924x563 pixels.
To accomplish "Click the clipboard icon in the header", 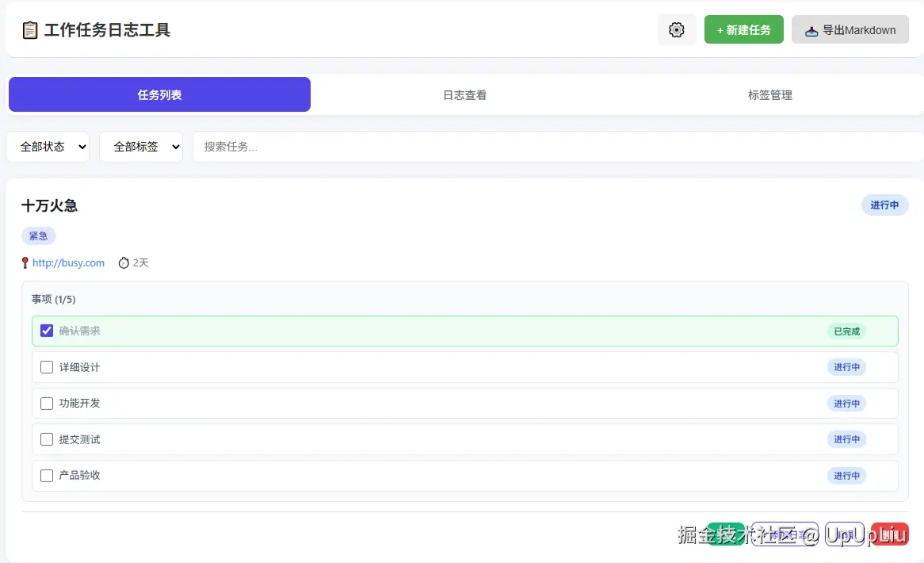I will [29, 29].
